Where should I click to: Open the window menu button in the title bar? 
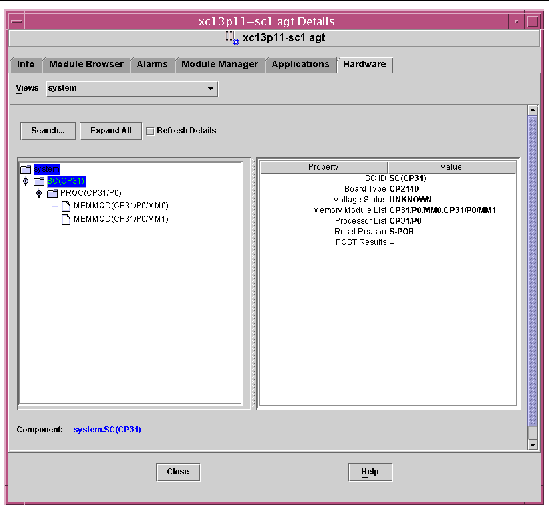16,22
